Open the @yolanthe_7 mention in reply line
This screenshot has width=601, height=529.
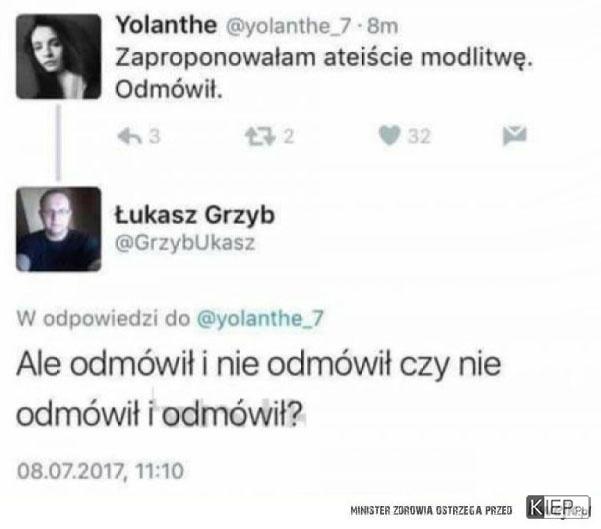(x=260, y=319)
